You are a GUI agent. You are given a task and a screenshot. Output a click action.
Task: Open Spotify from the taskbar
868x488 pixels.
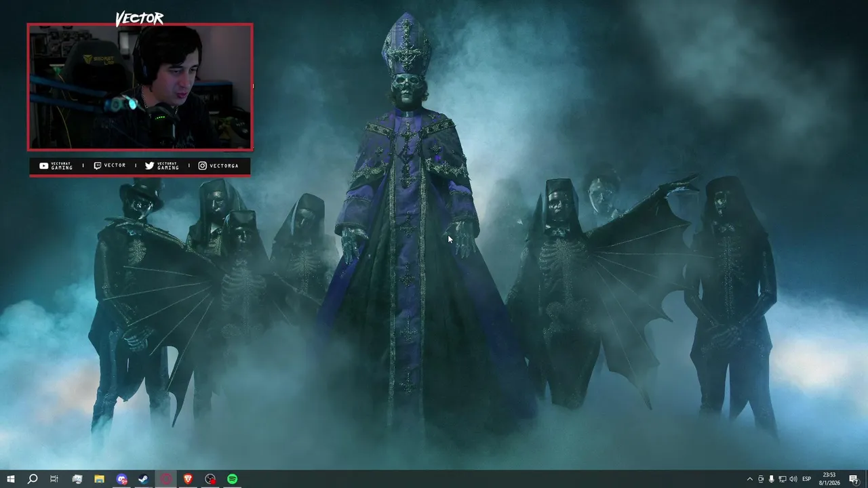click(233, 479)
